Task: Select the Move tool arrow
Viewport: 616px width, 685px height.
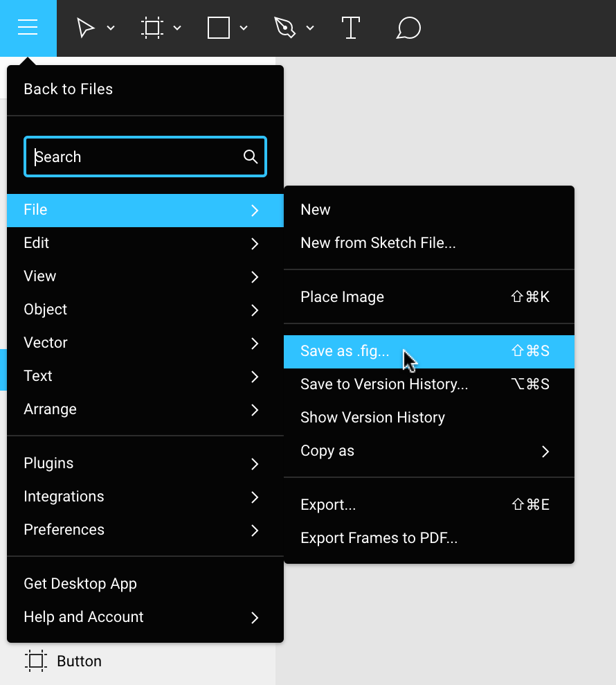Action: (x=86, y=28)
